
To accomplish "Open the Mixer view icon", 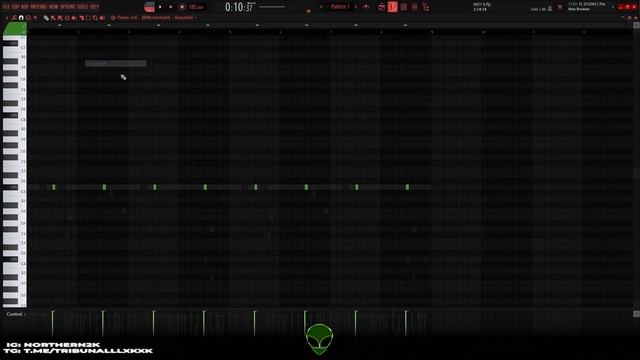I will pos(415,7).
